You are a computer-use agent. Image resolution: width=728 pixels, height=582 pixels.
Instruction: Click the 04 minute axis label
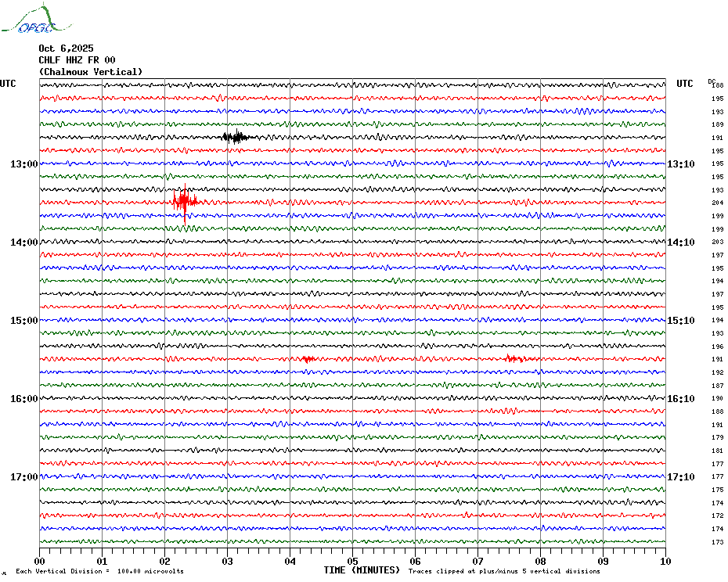point(290,562)
